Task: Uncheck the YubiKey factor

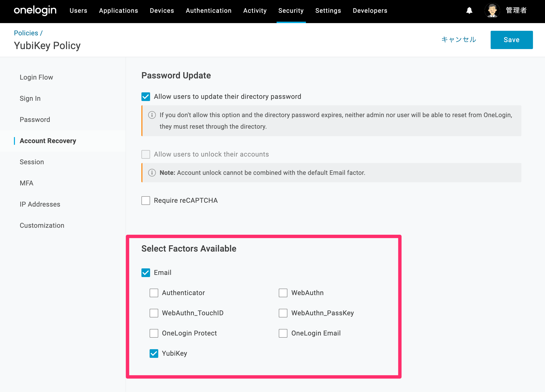Action: point(154,354)
